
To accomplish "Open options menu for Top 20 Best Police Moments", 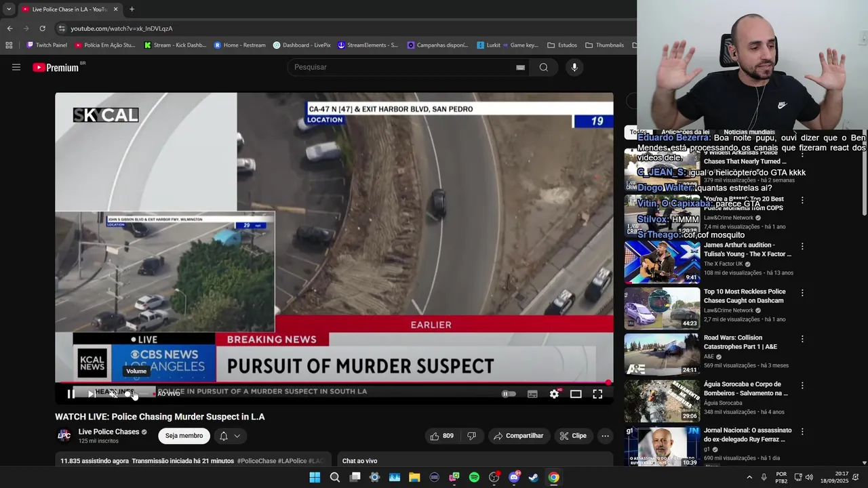I will (802, 201).
